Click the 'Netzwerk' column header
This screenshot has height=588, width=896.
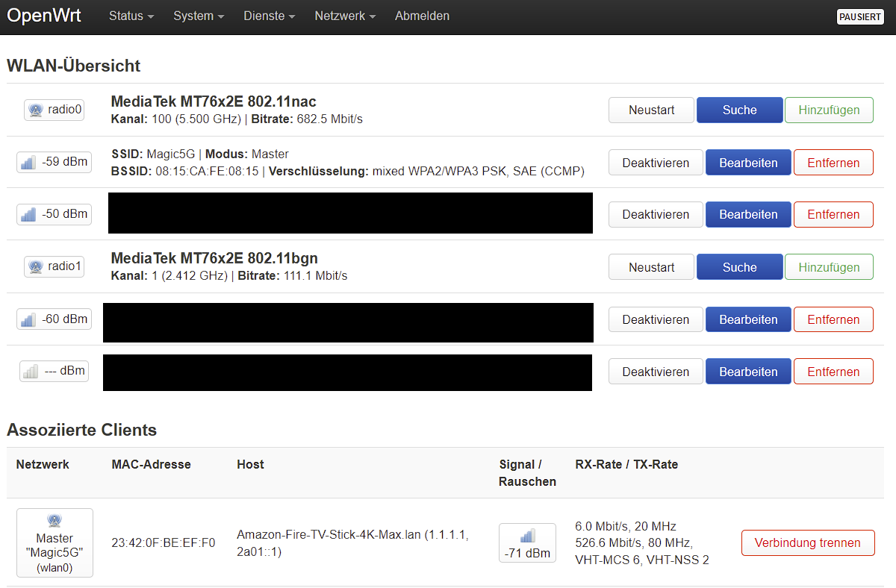tap(43, 464)
